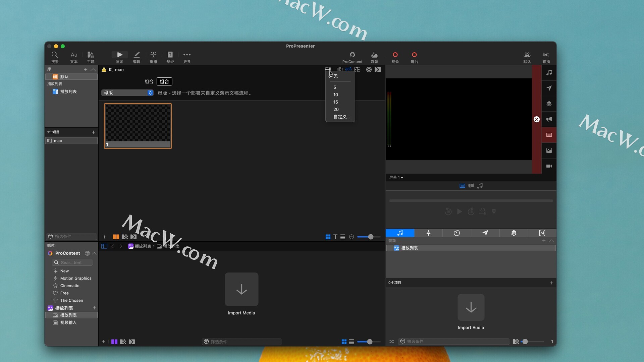Open the theme (主题) picker

click(91, 57)
